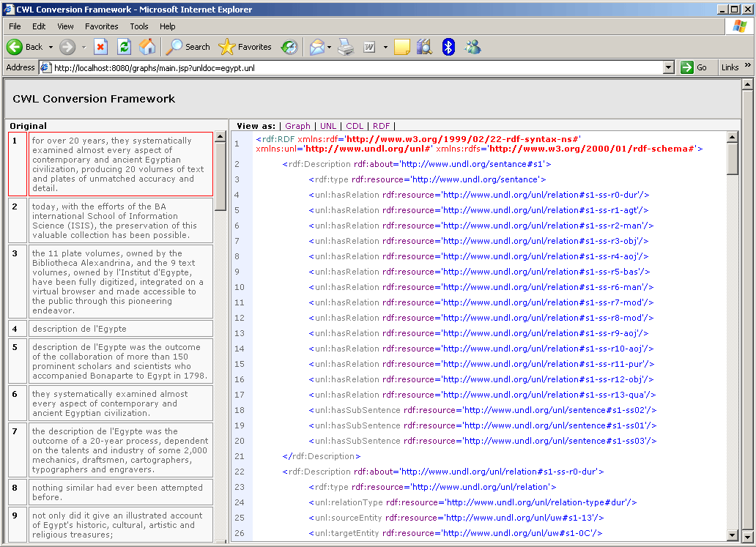Click the Bluetooth icon in toolbar
Viewport: 756px width, 547px height.
click(448, 47)
